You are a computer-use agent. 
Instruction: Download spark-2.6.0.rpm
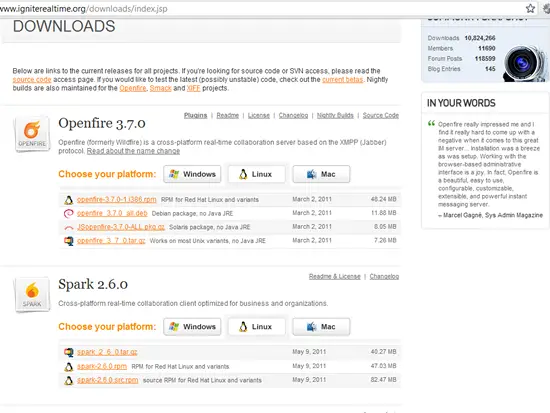[x=102, y=366]
